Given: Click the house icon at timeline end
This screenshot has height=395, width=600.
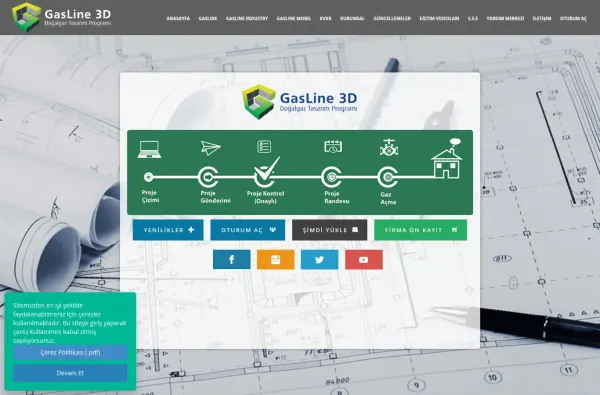Looking at the screenshot, I should pos(447,159).
